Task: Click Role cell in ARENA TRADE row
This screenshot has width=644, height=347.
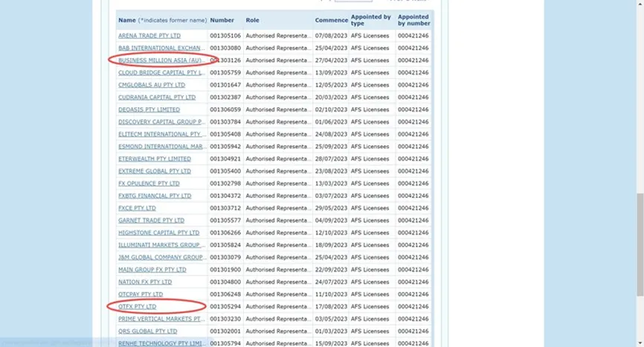Action: pyautogui.click(x=278, y=36)
